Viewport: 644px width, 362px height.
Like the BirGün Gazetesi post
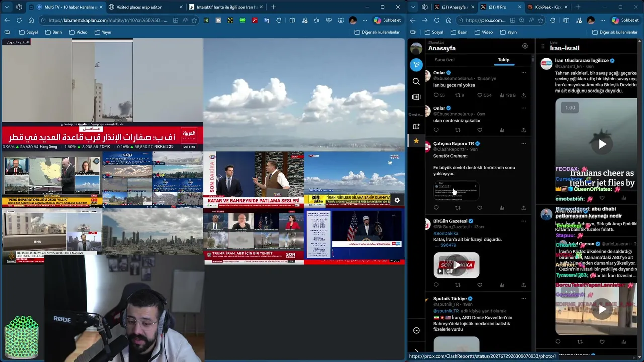point(480,285)
